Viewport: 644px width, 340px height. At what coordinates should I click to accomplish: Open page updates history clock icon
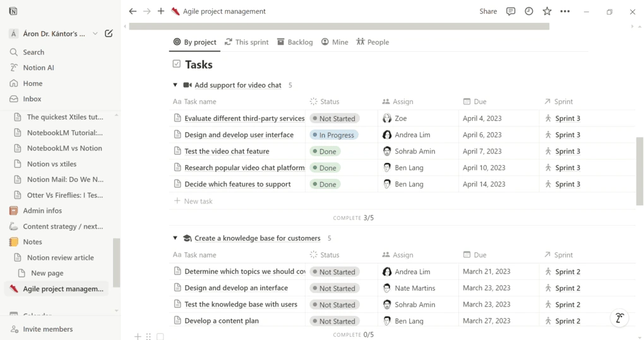tap(528, 11)
